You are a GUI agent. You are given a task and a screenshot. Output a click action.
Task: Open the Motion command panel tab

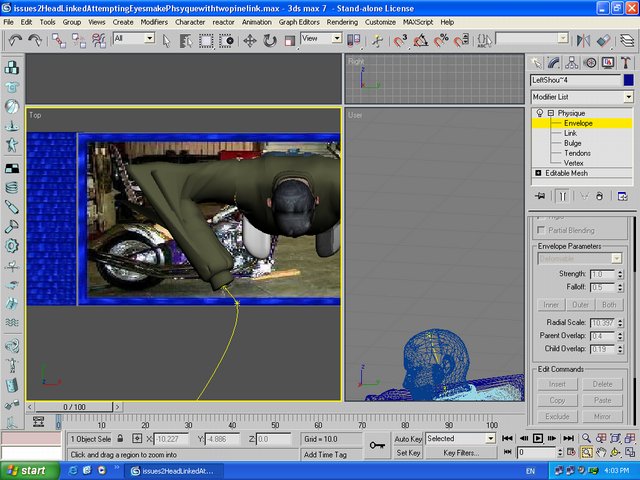[589, 63]
